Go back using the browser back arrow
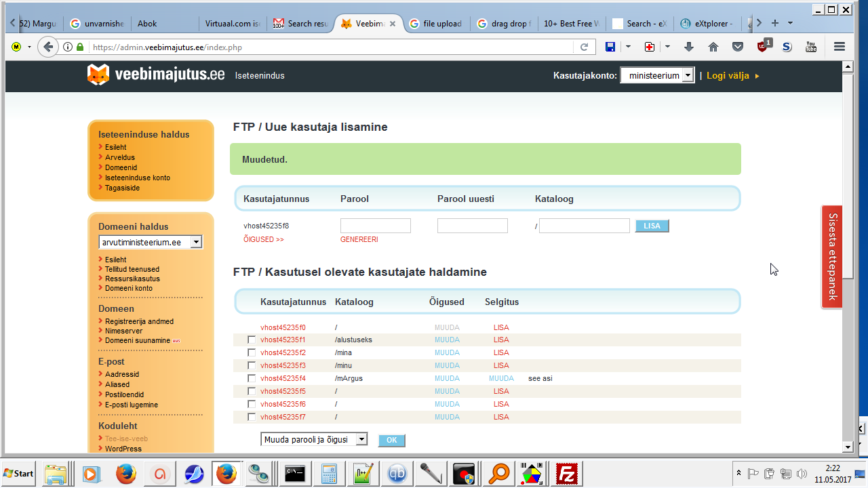This screenshot has height=488, width=868. point(47,47)
